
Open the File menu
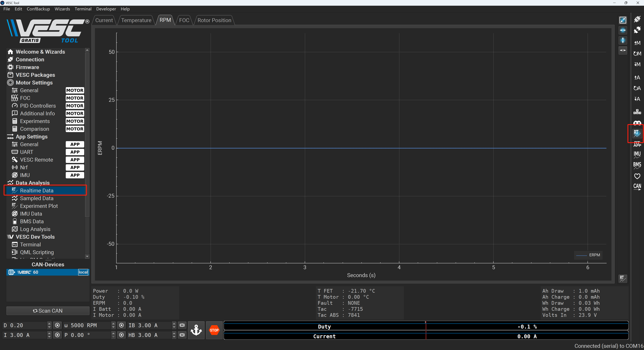point(7,9)
